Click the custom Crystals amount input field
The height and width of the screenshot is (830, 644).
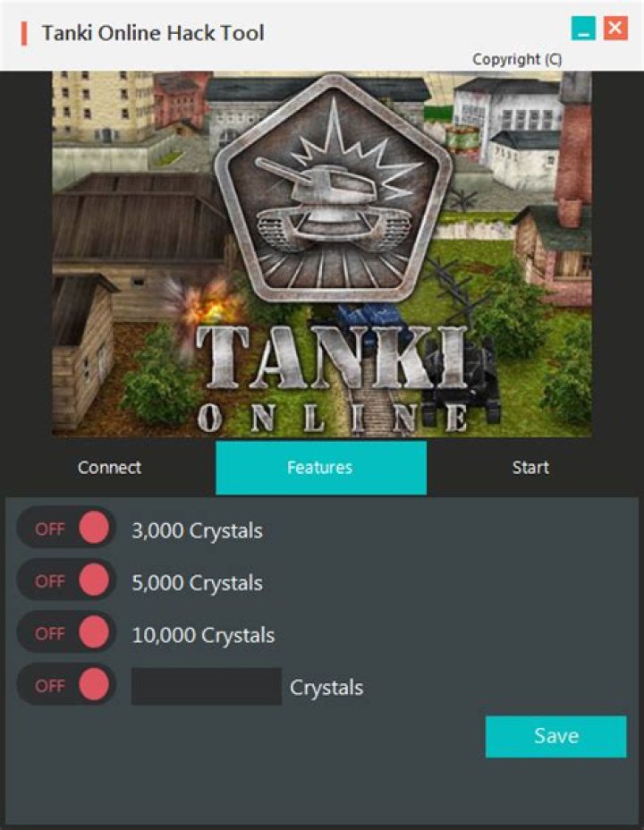coord(207,687)
